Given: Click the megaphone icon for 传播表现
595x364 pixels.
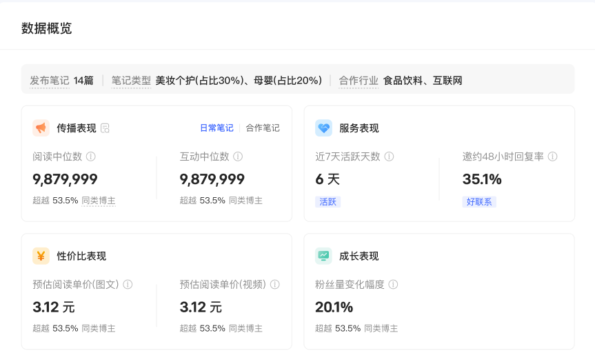Looking at the screenshot, I should click(x=41, y=128).
